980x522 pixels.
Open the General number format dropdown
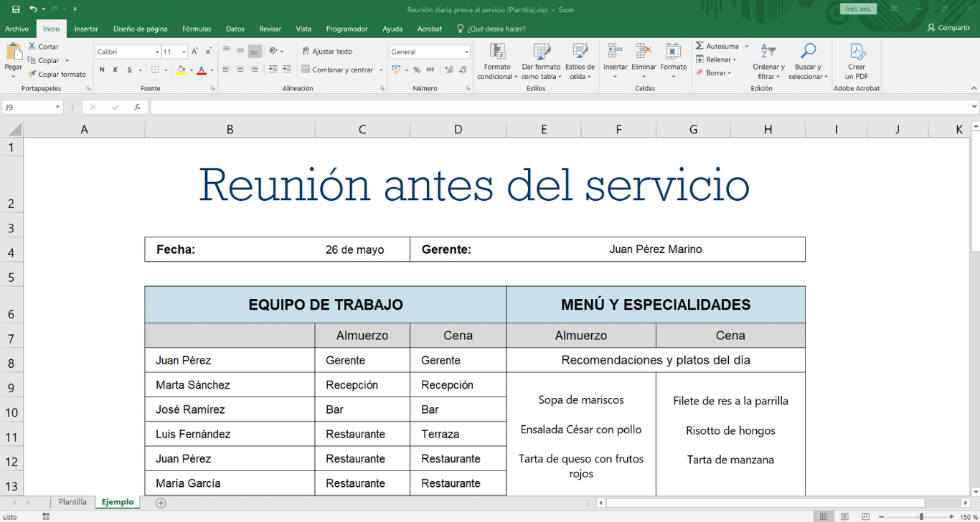tap(466, 52)
